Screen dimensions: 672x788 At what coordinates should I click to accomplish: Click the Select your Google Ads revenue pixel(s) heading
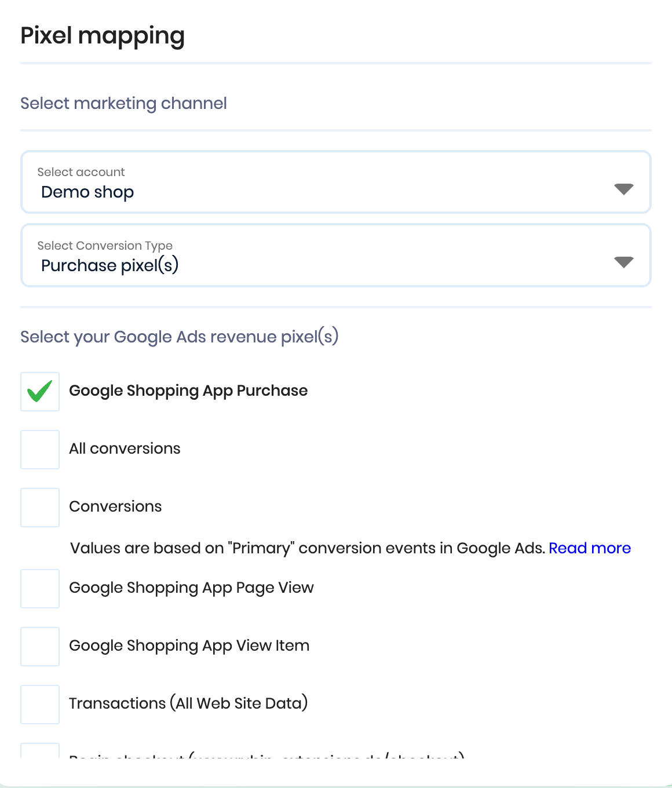click(180, 337)
